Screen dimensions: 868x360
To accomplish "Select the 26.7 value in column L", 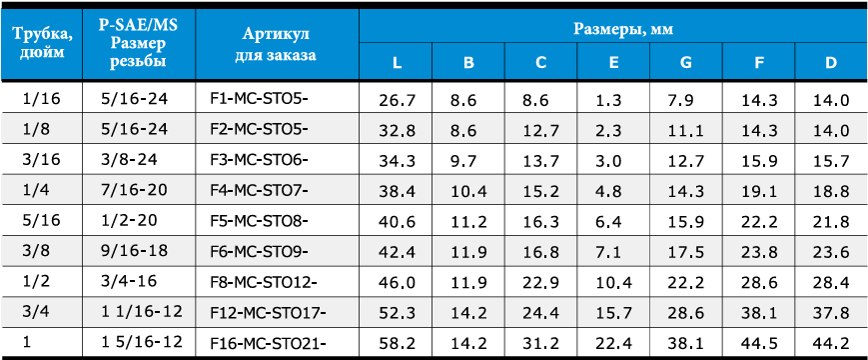I will click(x=397, y=100).
